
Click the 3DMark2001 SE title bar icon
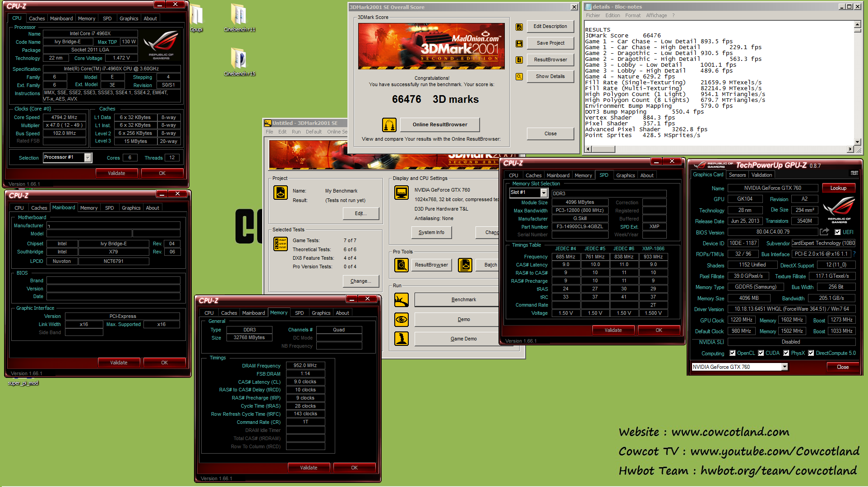point(268,123)
